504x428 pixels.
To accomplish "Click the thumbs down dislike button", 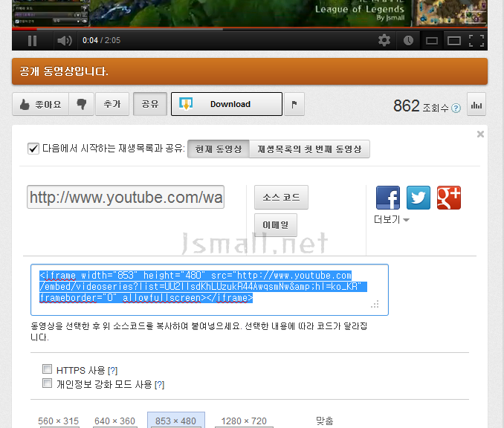I will click(x=82, y=104).
